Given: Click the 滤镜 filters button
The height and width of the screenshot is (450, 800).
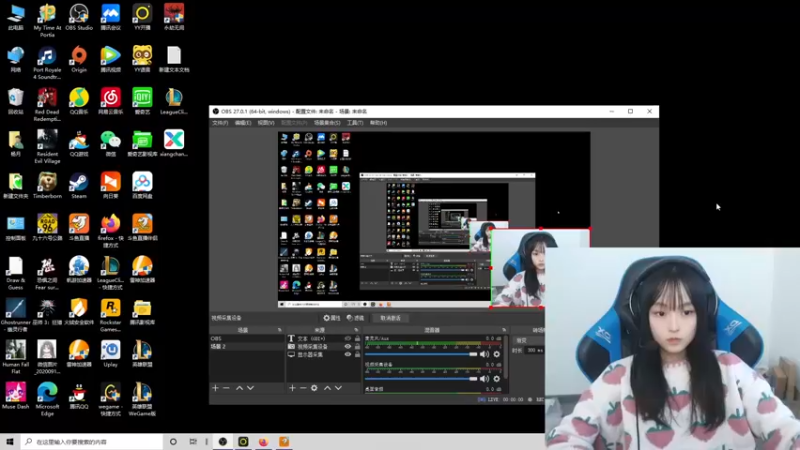Looking at the screenshot, I should (356, 318).
